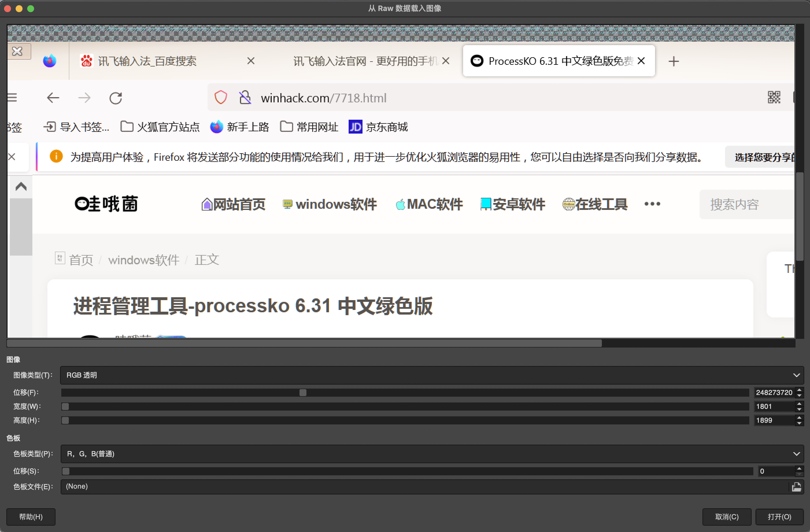The image size is (810, 532).
Task: Click the insecure connection lock icon
Action: pos(245,98)
